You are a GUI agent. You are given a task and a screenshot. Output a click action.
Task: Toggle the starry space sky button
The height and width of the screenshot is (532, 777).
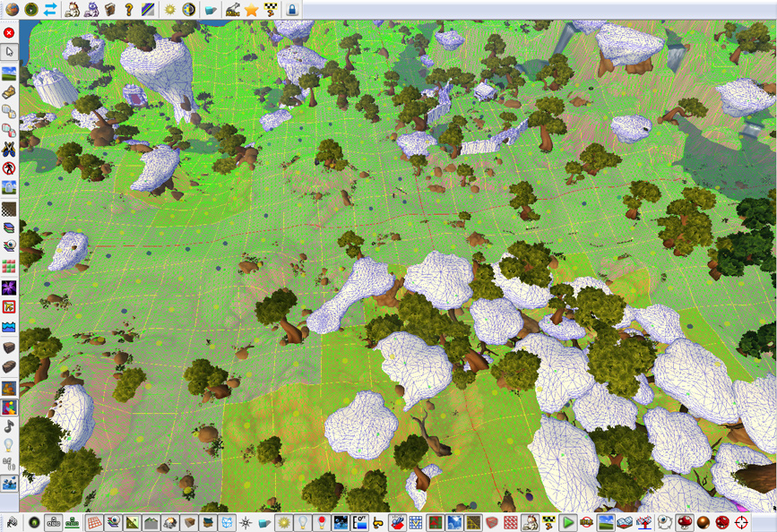pyautogui.click(x=341, y=522)
